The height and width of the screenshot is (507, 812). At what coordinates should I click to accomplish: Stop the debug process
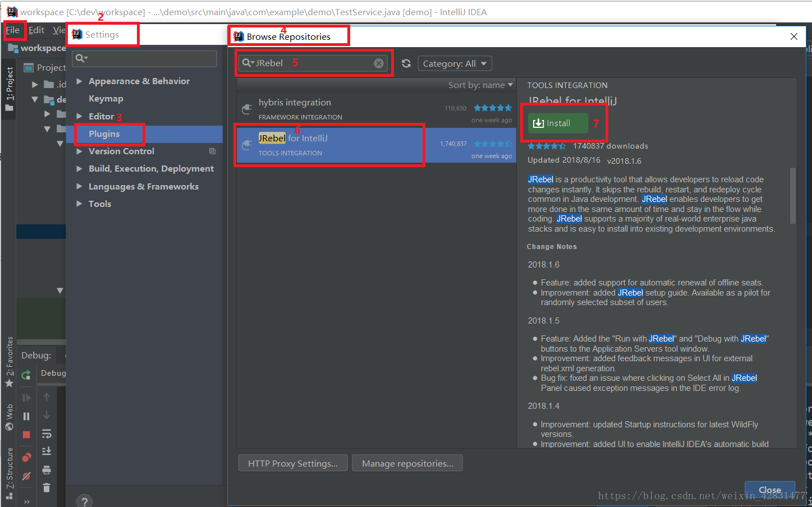point(26,434)
